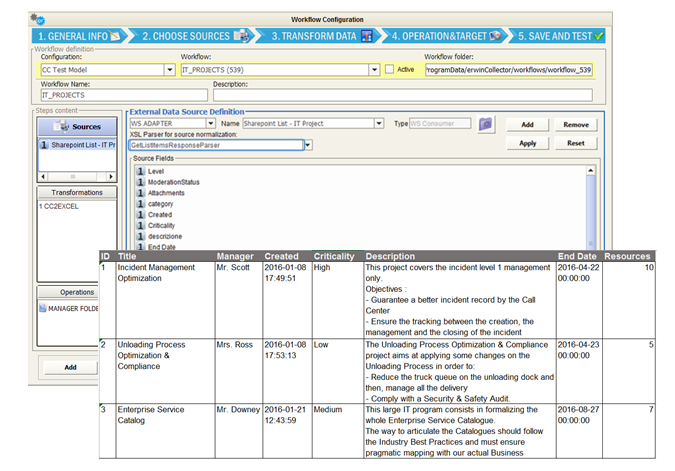
Task: Go to the 3. Transform Data step
Action: 322,36
